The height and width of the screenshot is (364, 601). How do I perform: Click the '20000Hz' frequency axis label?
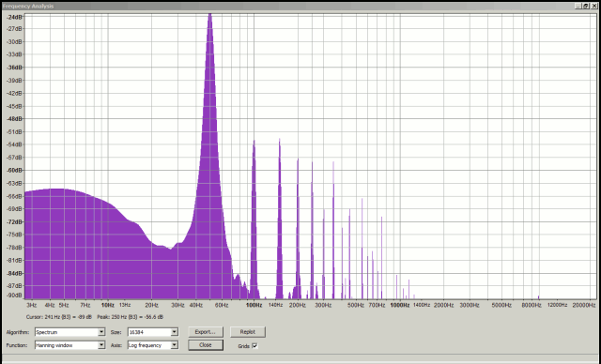click(584, 305)
